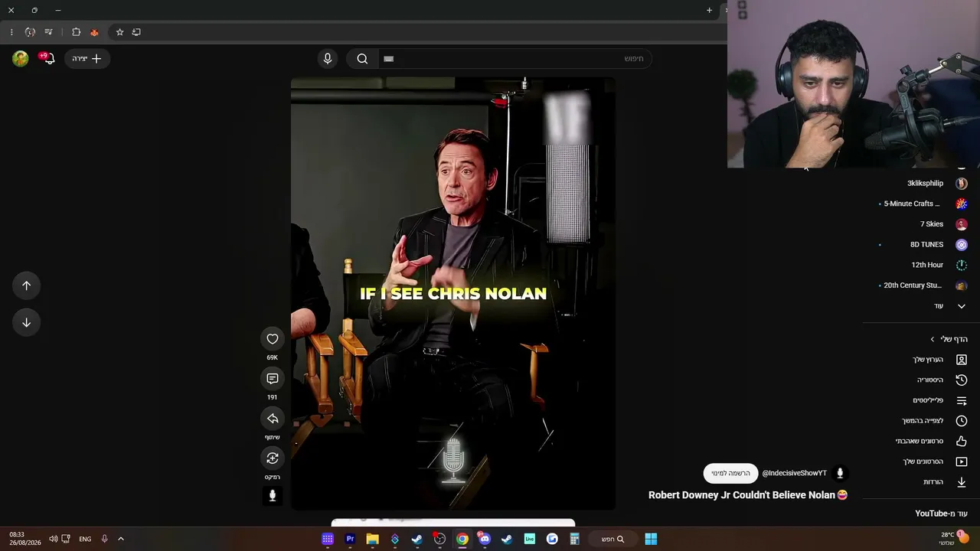Open File Explorer from the taskbar
The image size is (980, 551).
(372, 539)
